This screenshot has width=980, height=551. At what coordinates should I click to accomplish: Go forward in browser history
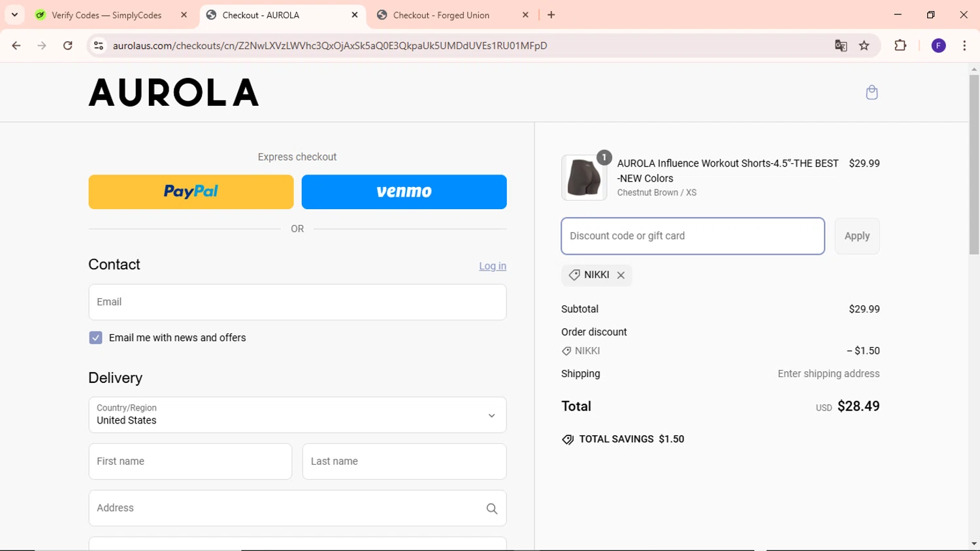pos(42,46)
